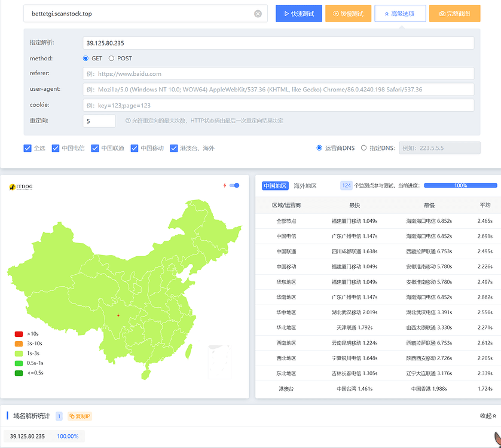Select the POST method radio button
The width and height of the screenshot is (501, 448).
tap(111, 59)
